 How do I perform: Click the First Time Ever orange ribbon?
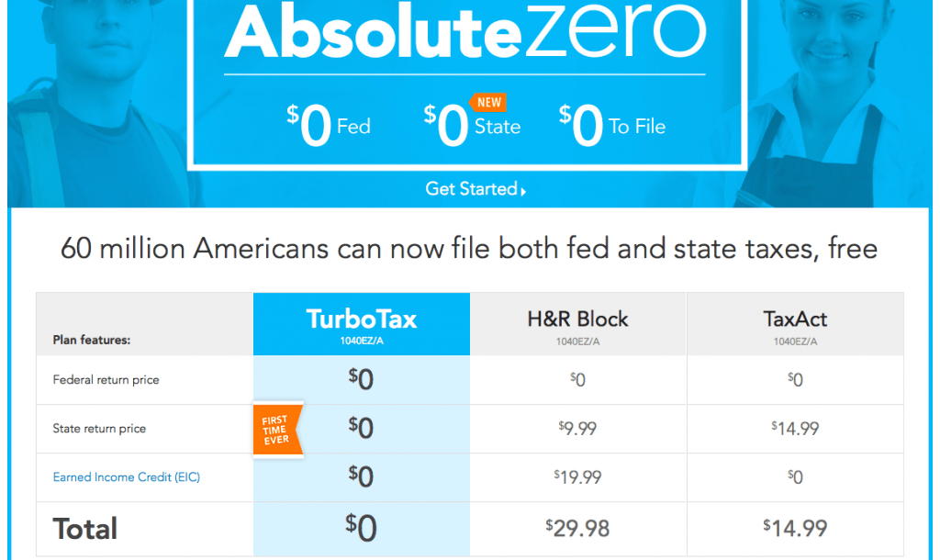click(277, 430)
